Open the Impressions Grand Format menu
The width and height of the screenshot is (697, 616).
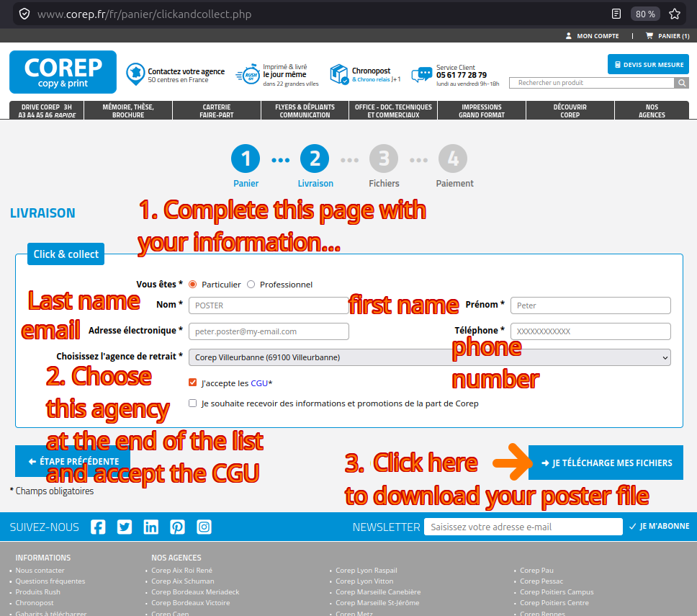pos(482,111)
